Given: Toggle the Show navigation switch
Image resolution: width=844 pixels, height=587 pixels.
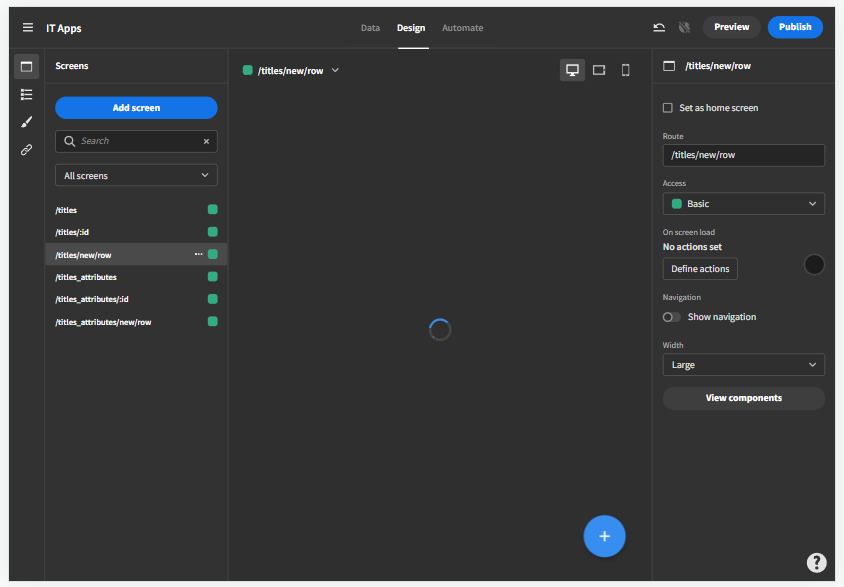Looking at the screenshot, I should (671, 317).
